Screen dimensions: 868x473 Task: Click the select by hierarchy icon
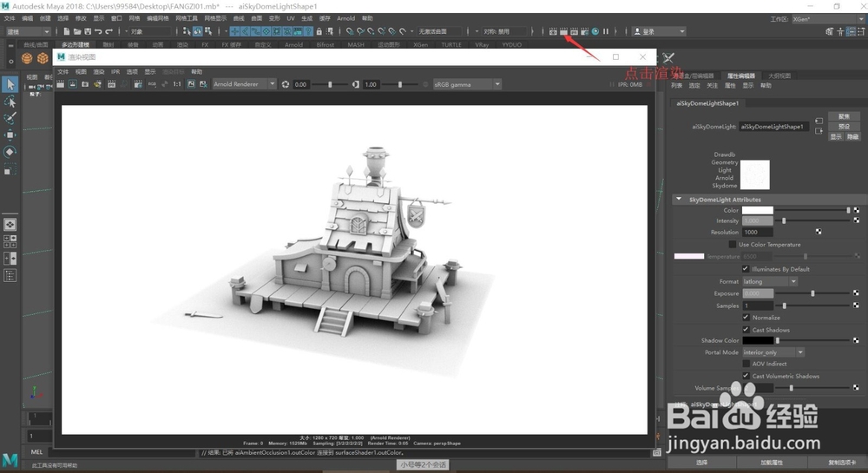click(187, 31)
